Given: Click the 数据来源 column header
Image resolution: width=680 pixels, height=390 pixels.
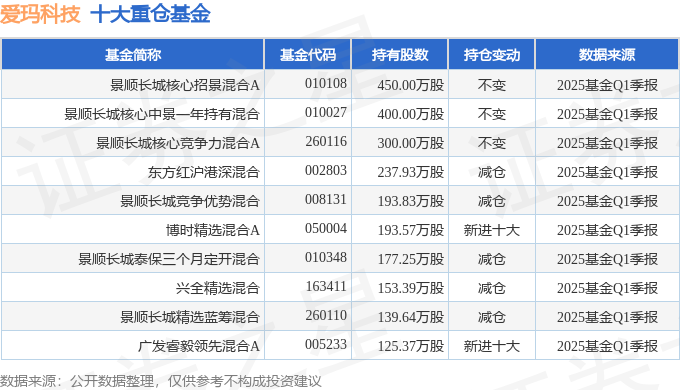Looking at the screenshot, I should [x=607, y=55].
